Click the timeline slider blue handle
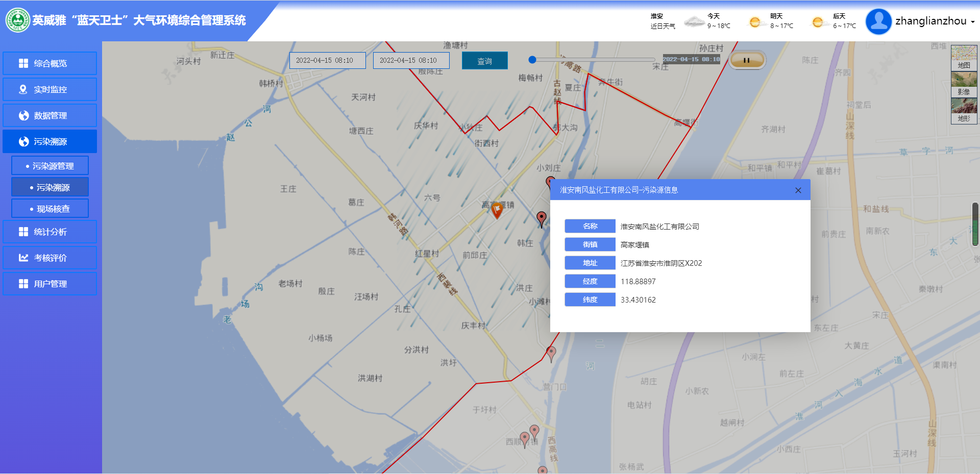This screenshot has width=980, height=474. 532,60
